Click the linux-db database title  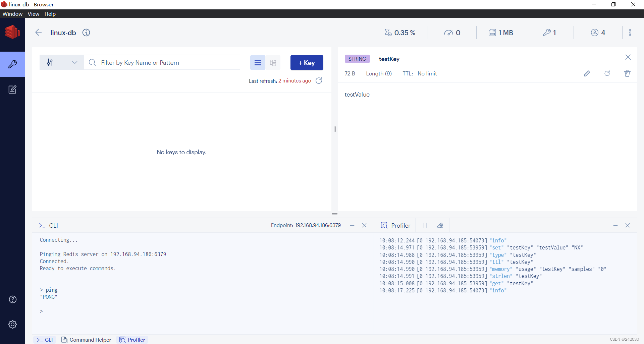pos(63,33)
